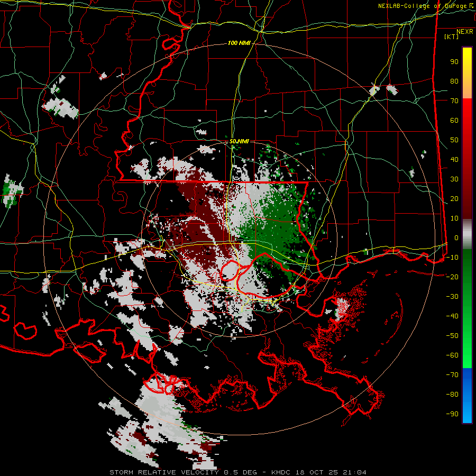Click the -60 value on velocity scale

point(452,355)
